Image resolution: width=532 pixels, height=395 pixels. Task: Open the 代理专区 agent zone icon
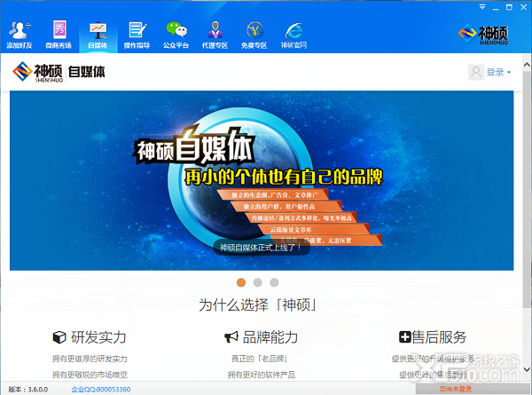(x=215, y=35)
